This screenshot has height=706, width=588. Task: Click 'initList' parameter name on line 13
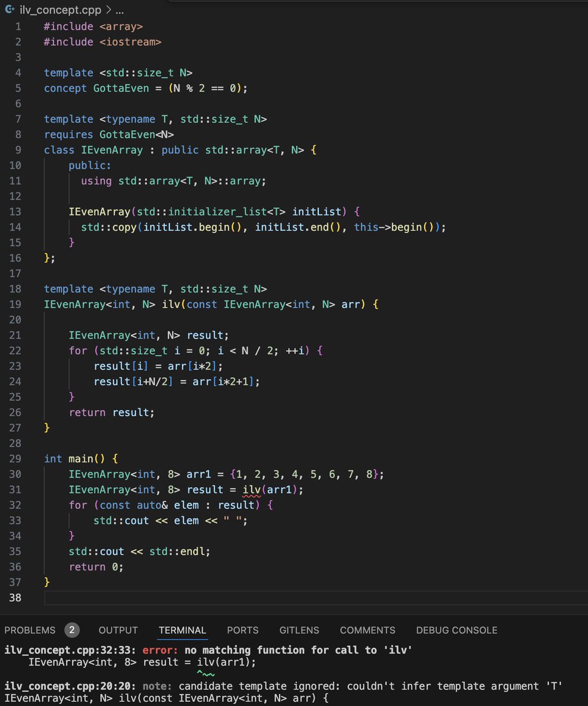pyautogui.click(x=317, y=212)
